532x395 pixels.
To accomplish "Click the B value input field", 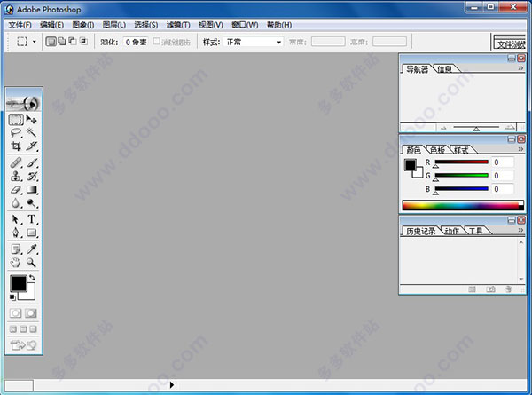I will coord(503,189).
